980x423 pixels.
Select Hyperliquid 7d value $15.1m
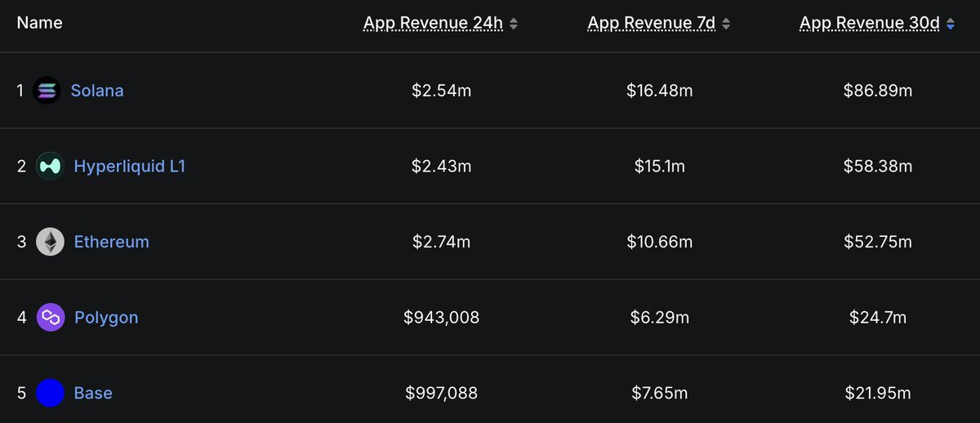[659, 167]
